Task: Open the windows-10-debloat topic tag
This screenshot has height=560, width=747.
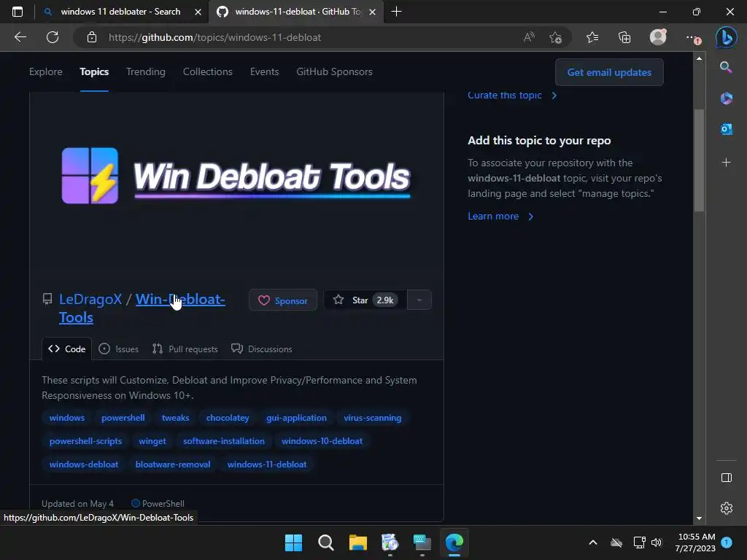Action: 322,441
